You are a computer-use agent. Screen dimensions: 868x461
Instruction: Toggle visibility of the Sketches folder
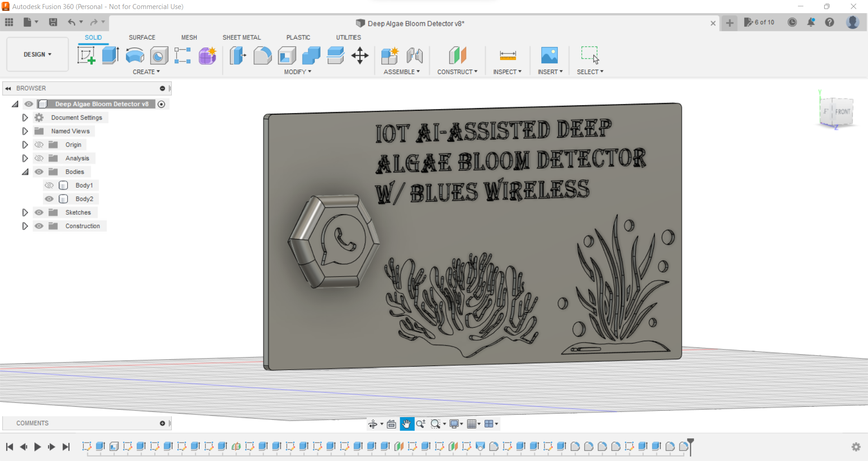pos(39,212)
